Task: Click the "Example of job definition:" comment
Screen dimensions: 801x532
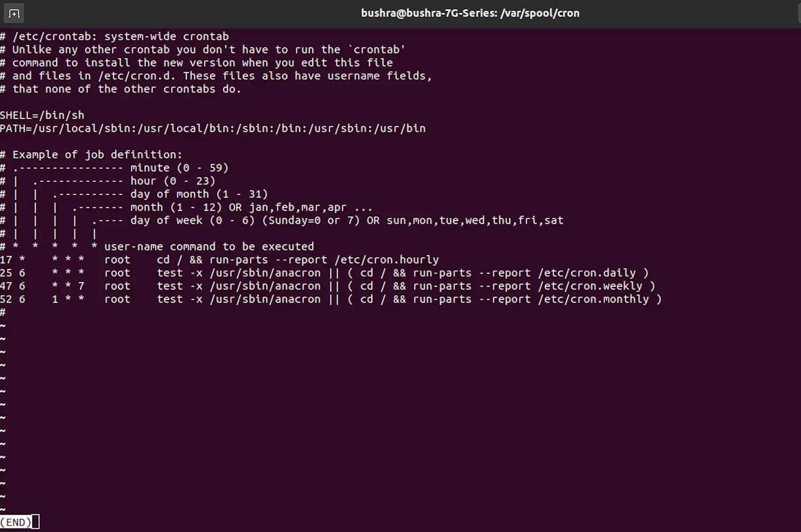Action: pyautogui.click(x=97, y=155)
